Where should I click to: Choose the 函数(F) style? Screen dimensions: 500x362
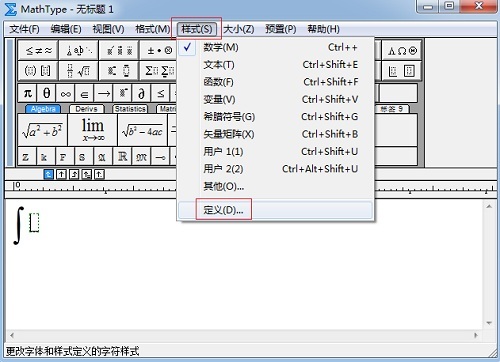click(275, 82)
